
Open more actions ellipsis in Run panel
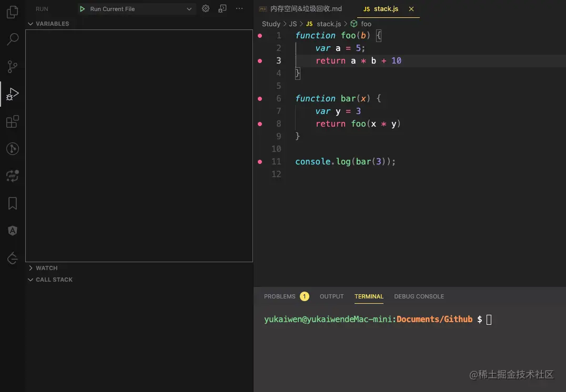[239, 8]
